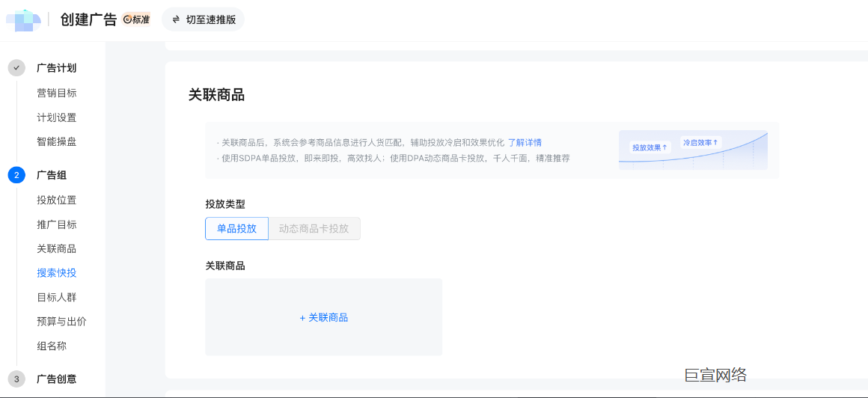
Task: Click the 投放类型 field label
Action: point(224,203)
